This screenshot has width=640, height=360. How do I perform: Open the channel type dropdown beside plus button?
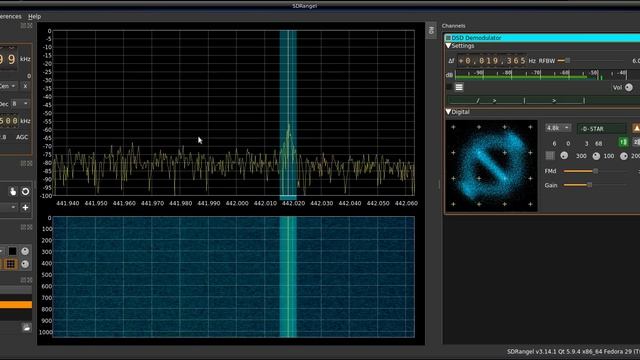(x=8, y=207)
